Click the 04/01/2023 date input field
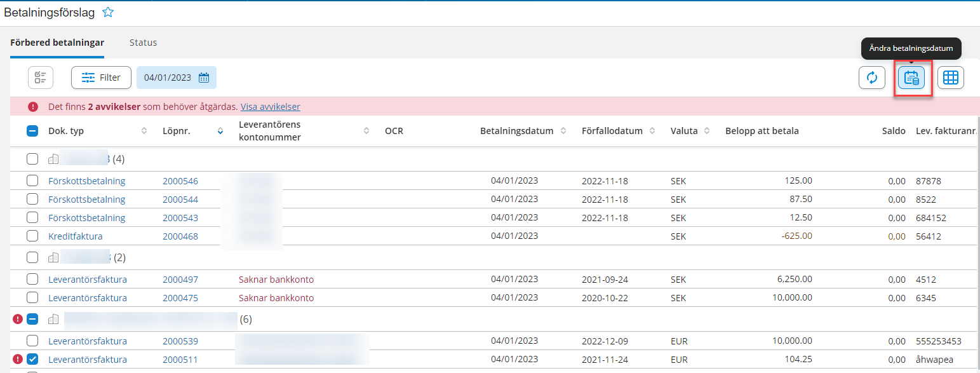The width and height of the screenshot is (980, 373). click(168, 78)
